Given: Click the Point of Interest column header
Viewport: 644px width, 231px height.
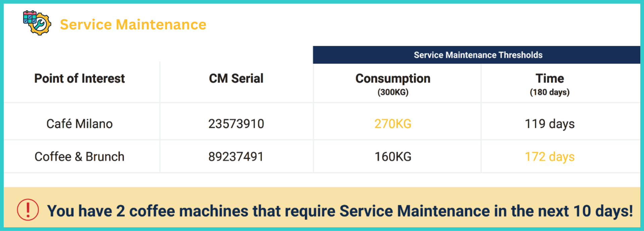Looking at the screenshot, I should (x=79, y=79).
